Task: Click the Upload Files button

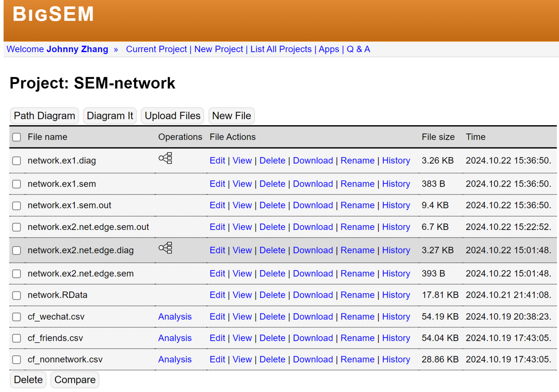Action: (172, 116)
